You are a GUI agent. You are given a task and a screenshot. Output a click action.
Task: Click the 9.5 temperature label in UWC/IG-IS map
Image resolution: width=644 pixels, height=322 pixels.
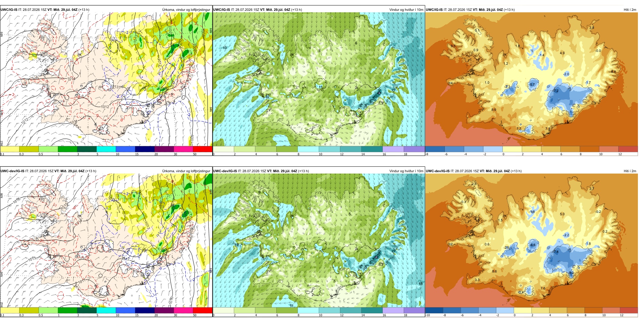coord(453,46)
